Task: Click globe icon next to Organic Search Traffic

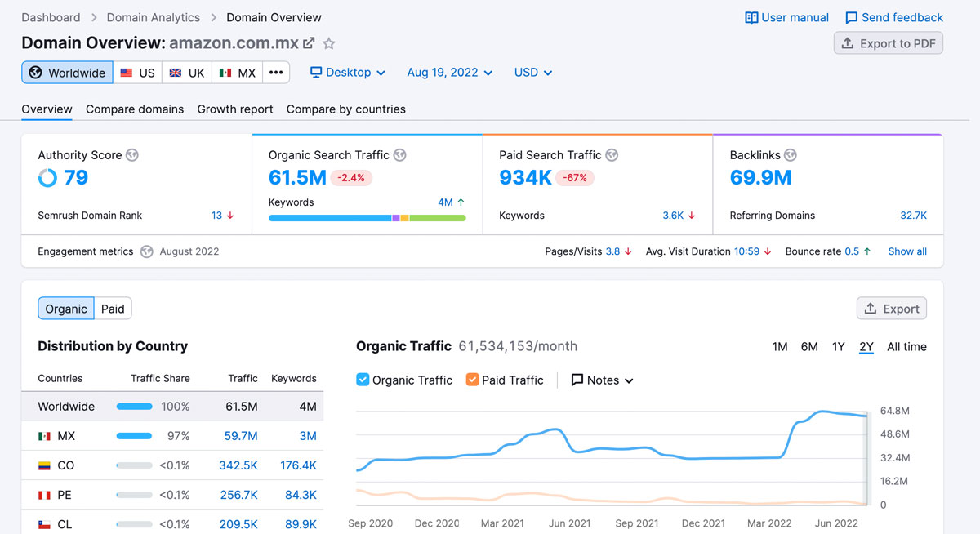Action: point(399,154)
